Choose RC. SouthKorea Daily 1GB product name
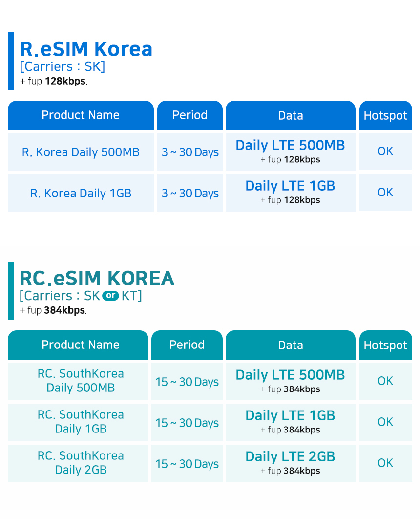Screen dimensions: 420x519 coord(81,422)
